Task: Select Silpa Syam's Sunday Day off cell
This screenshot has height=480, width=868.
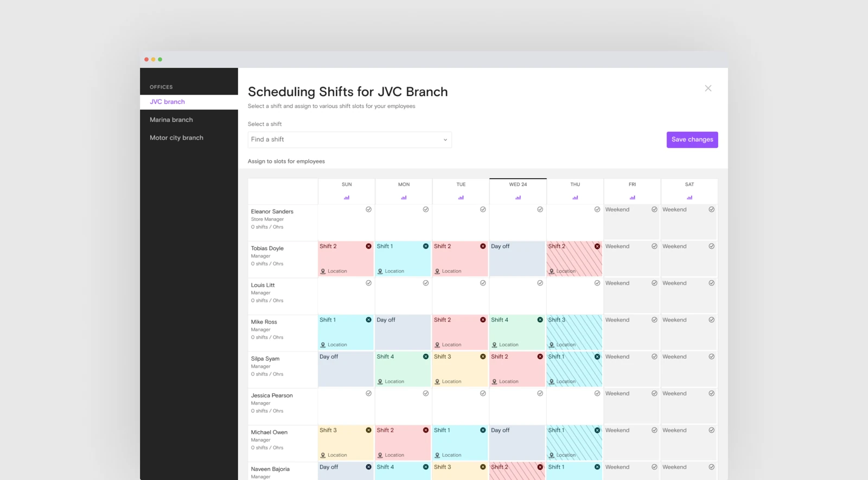Action: click(346, 369)
